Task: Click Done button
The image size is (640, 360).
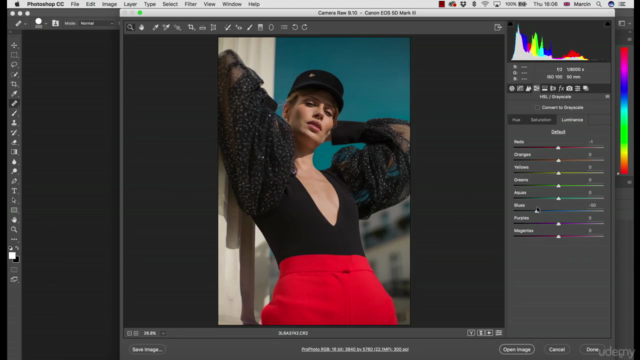Action: pyautogui.click(x=592, y=349)
